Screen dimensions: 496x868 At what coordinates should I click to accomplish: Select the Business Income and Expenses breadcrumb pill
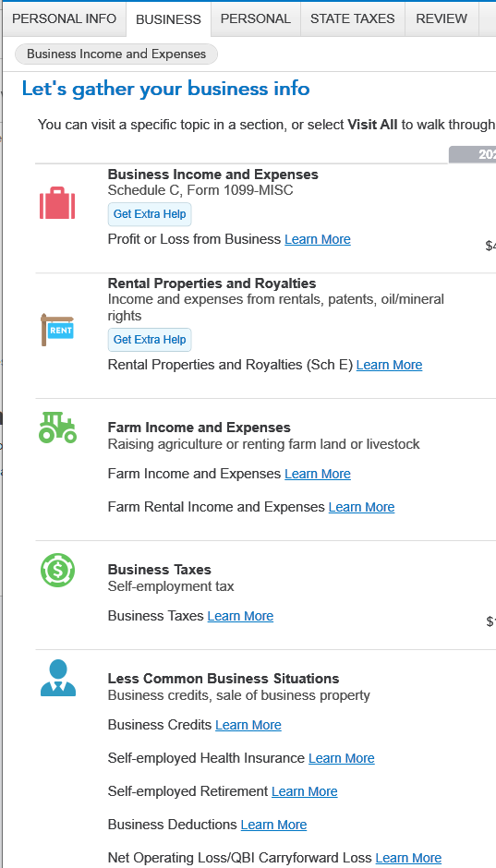coord(116,54)
